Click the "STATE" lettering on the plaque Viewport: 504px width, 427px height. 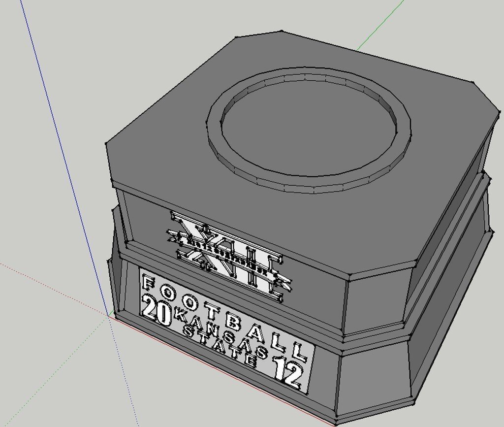tap(219, 347)
